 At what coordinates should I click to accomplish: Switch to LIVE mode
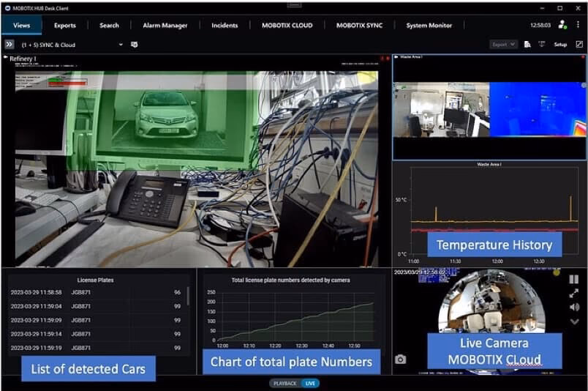(x=310, y=383)
